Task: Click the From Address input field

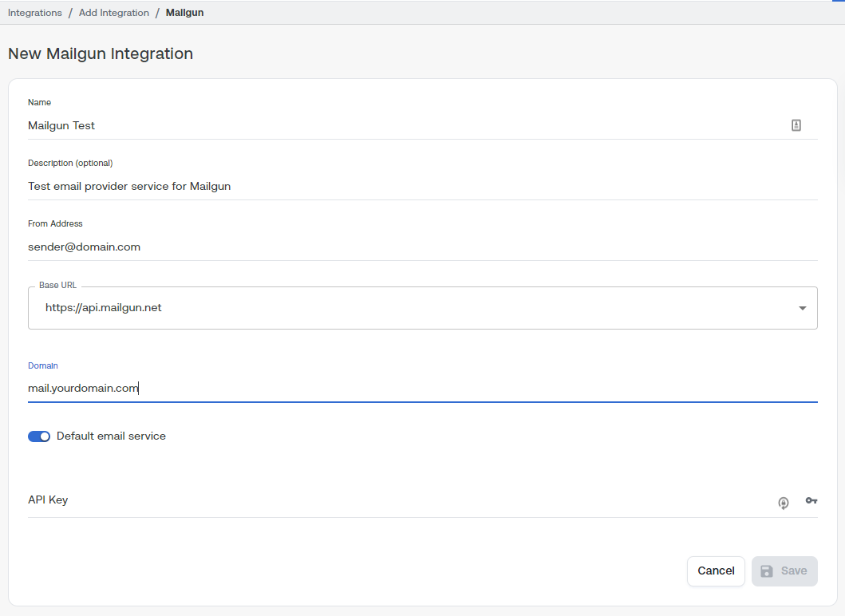Action: pos(423,247)
